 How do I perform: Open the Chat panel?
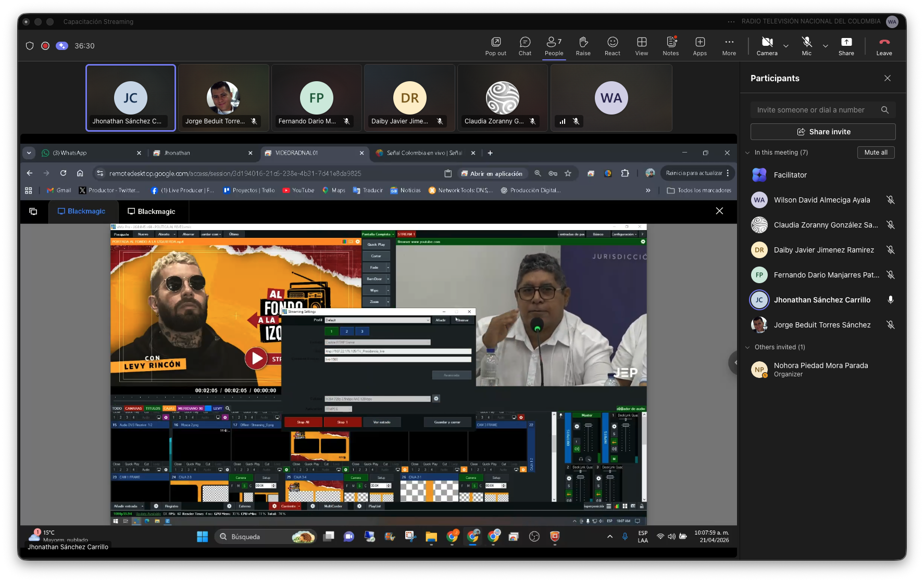click(525, 46)
